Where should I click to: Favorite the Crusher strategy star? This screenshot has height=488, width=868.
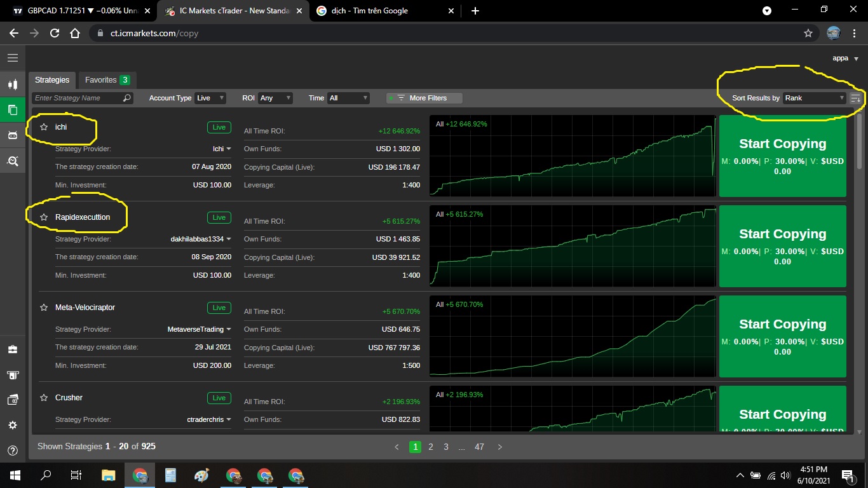coord(44,398)
